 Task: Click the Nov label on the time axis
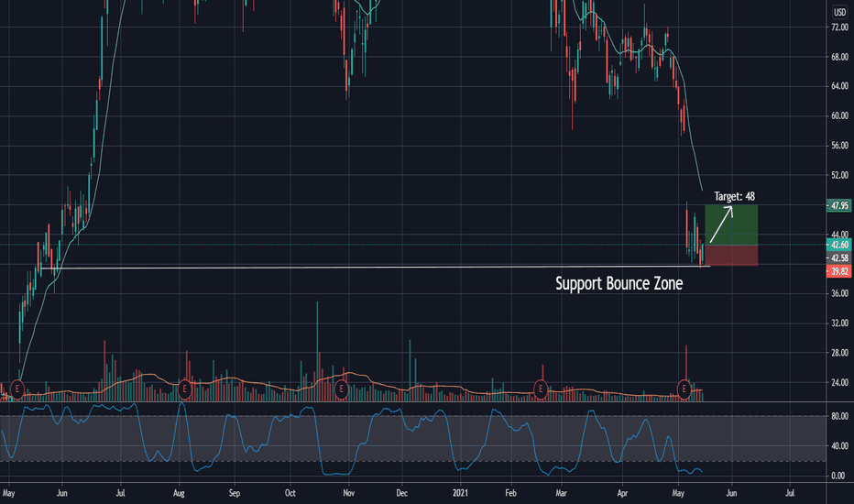tap(348, 493)
